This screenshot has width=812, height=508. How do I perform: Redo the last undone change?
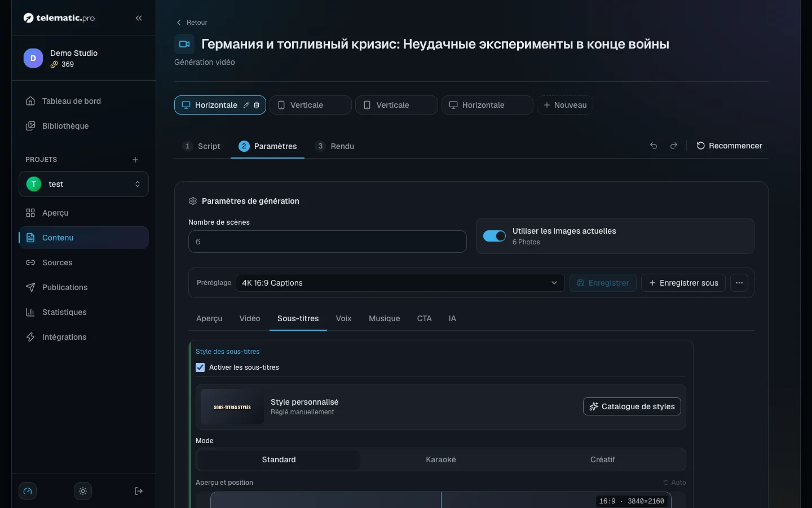click(674, 146)
